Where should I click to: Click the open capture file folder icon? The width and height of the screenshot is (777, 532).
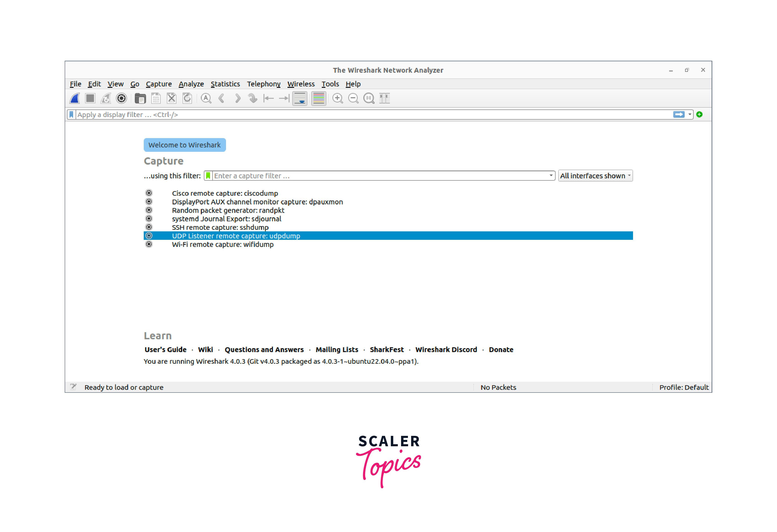[x=140, y=98]
